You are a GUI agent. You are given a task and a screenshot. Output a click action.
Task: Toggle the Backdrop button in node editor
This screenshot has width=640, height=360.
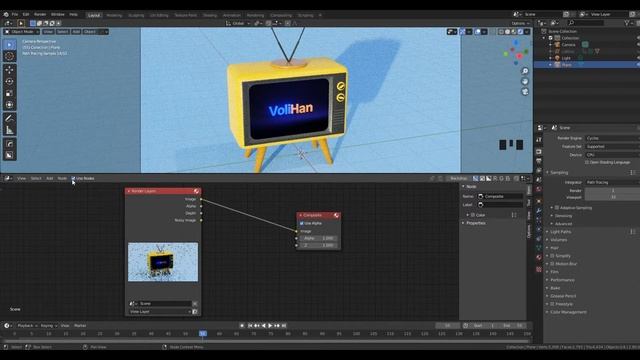tap(459, 178)
